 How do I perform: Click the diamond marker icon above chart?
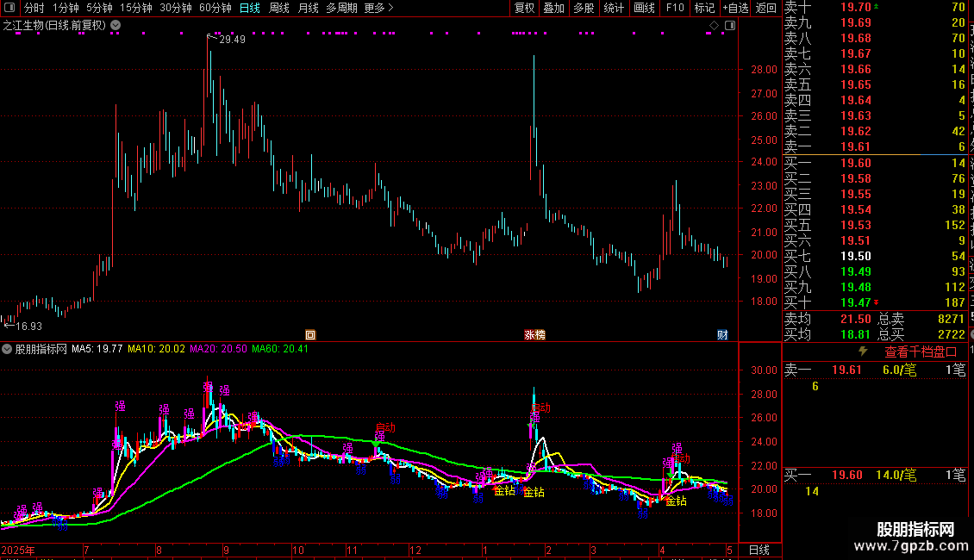point(714,26)
